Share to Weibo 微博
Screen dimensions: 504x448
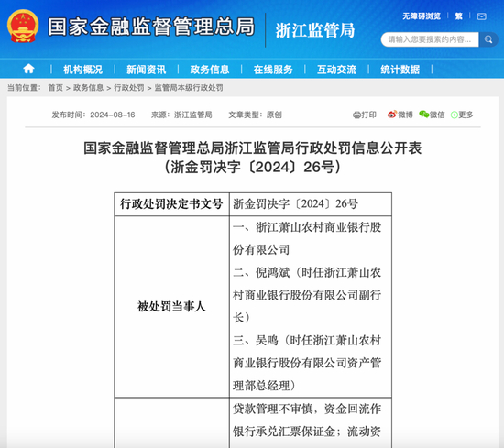click(400, 115)
